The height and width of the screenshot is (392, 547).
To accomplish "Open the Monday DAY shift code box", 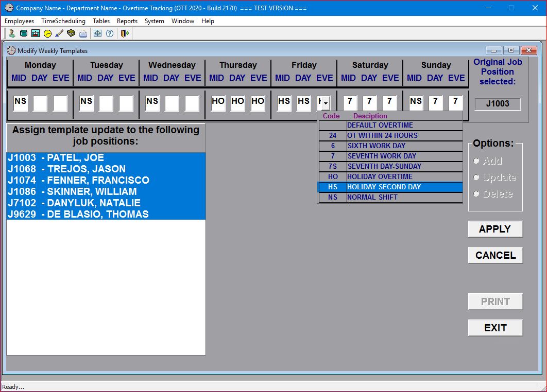I will pos(40,103).
